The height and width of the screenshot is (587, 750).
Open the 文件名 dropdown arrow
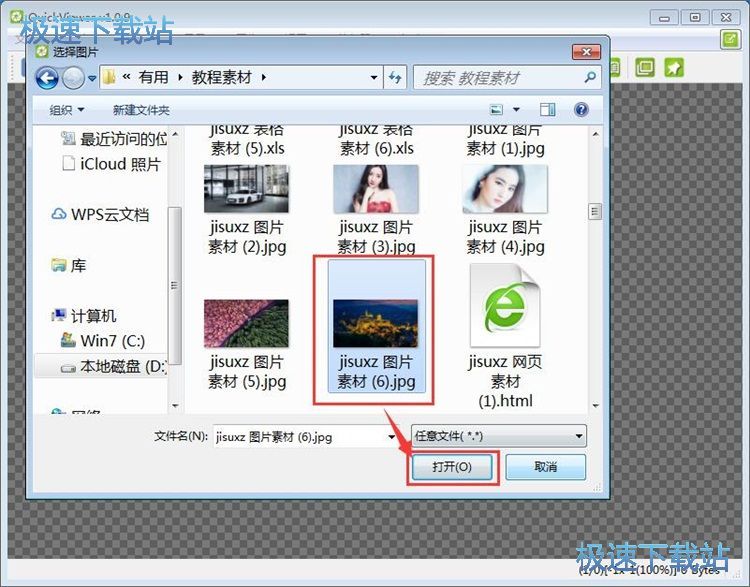391,436
